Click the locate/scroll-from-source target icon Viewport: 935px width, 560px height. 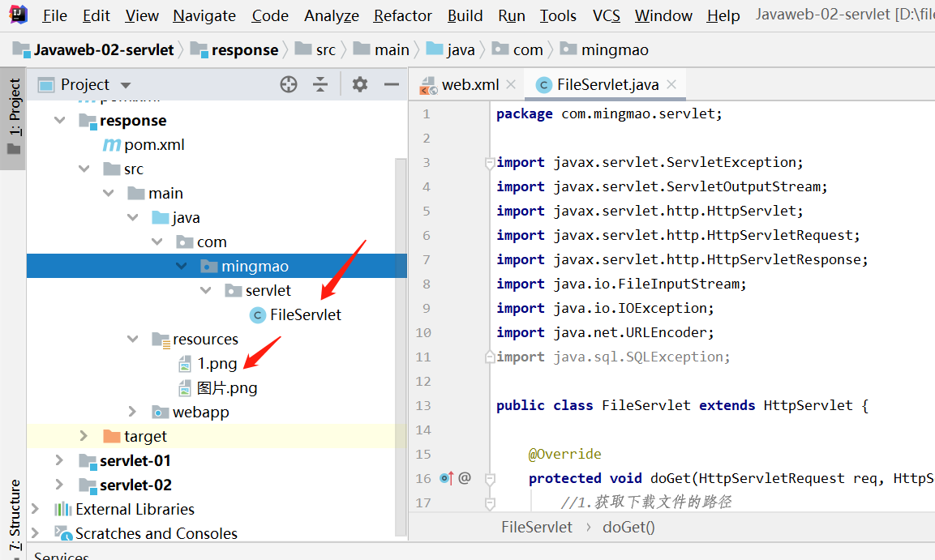pyautogui.click(x=289, y=84)
